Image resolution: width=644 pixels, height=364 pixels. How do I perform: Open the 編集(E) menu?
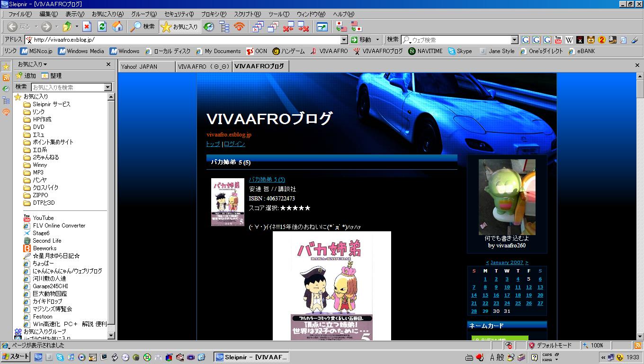[x=48, y=14]
